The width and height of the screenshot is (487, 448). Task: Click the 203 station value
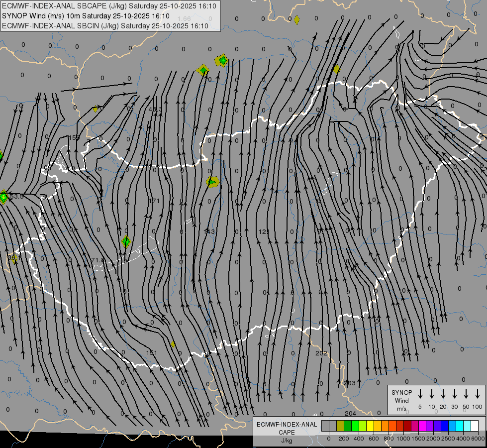coord(350,383)
